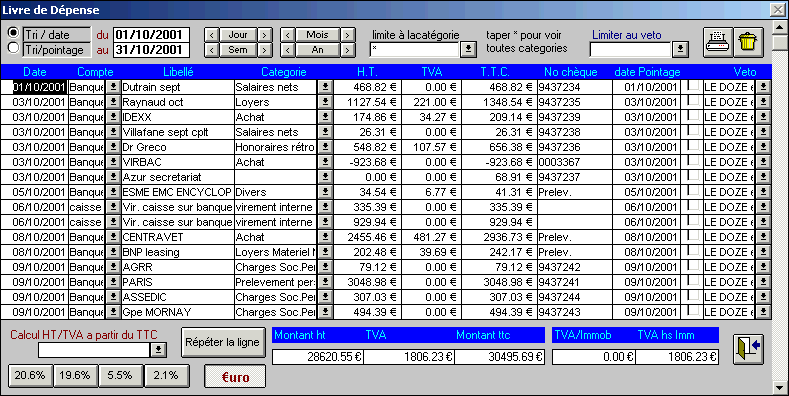Click the scrollbar up arrow
The width and height of the screenshot is (789, 396).
tap(779, 28)
